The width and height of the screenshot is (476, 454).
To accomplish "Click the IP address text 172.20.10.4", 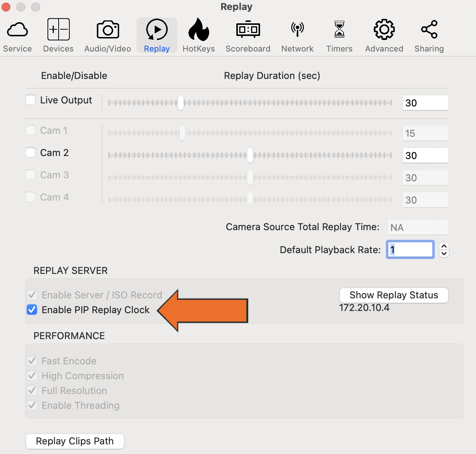I will (364, 308).
